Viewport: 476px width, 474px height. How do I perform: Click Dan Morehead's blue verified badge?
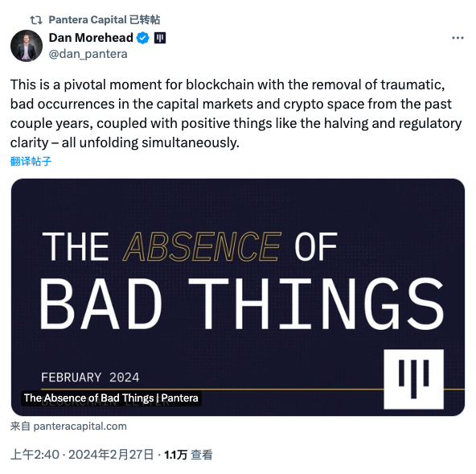142,38
